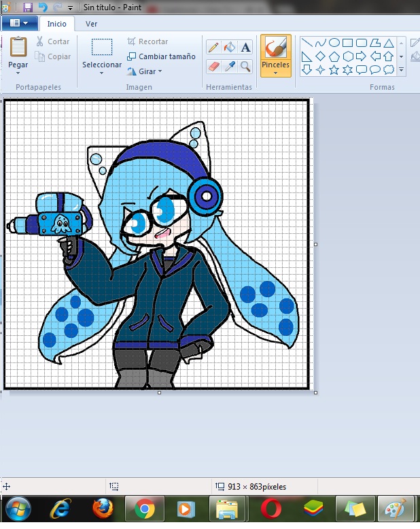The image size is (420, 529).
Task: Expand the Seleccionar dropdown arrow
Action: coord(101,73)
